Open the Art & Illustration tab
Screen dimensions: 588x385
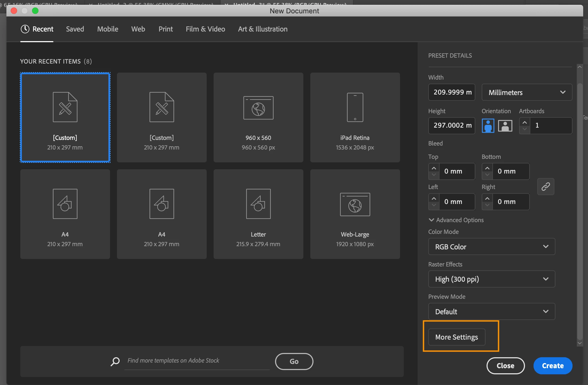(262, 29)
